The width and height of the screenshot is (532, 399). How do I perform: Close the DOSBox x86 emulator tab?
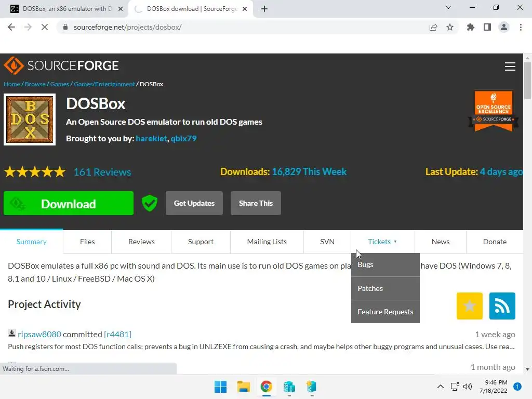[121, 9]
